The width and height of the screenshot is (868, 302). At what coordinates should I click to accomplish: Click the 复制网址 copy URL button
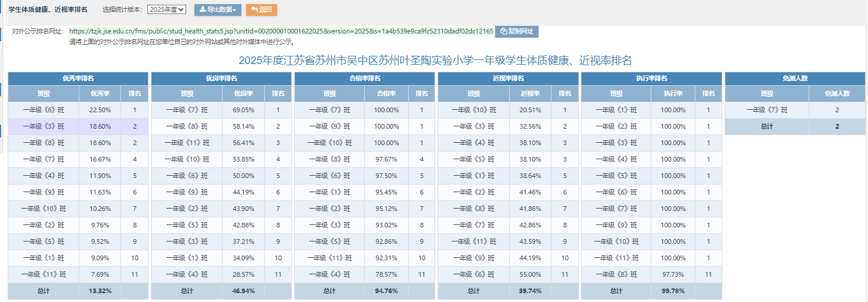pos(517,32)
